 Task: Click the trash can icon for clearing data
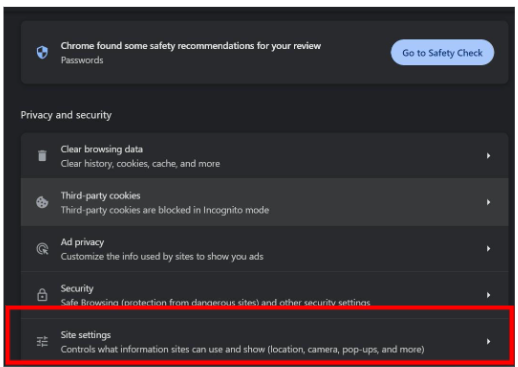[x=42, y=156]
